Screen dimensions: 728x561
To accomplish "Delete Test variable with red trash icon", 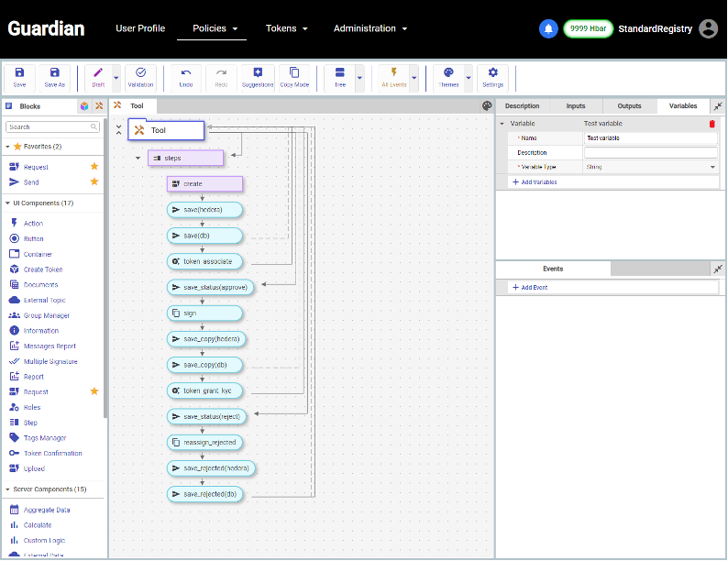I will click(711, 123).
